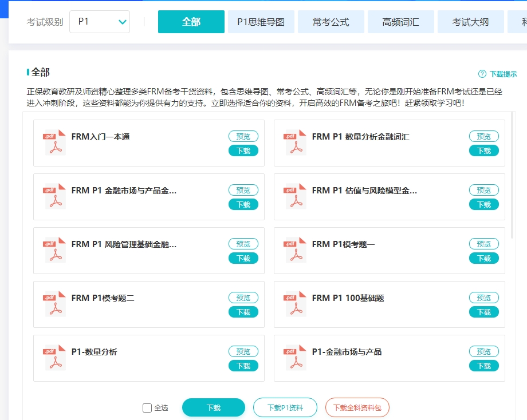Download the FRM P1模考题一 file
This screenshot has height=420, width=527.
[x=483, y=258]
